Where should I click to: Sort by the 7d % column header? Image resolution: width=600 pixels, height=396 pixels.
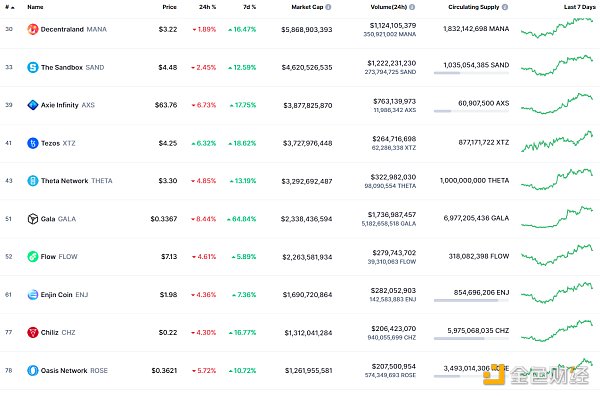click(249, 7)
